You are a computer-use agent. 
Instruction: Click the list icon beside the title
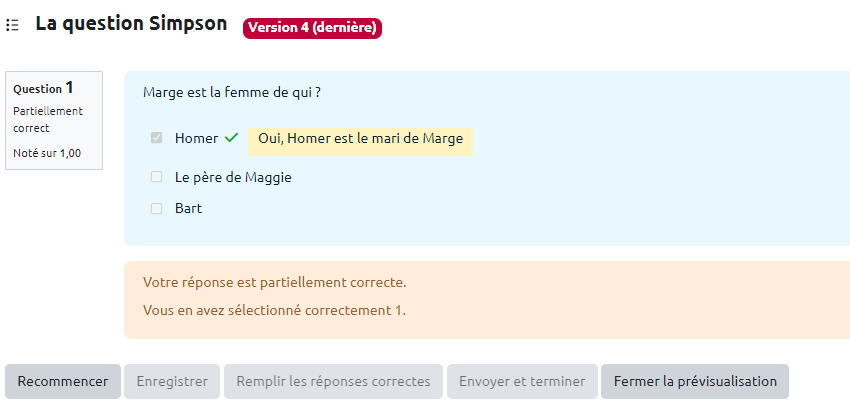(x=13, y=25)
